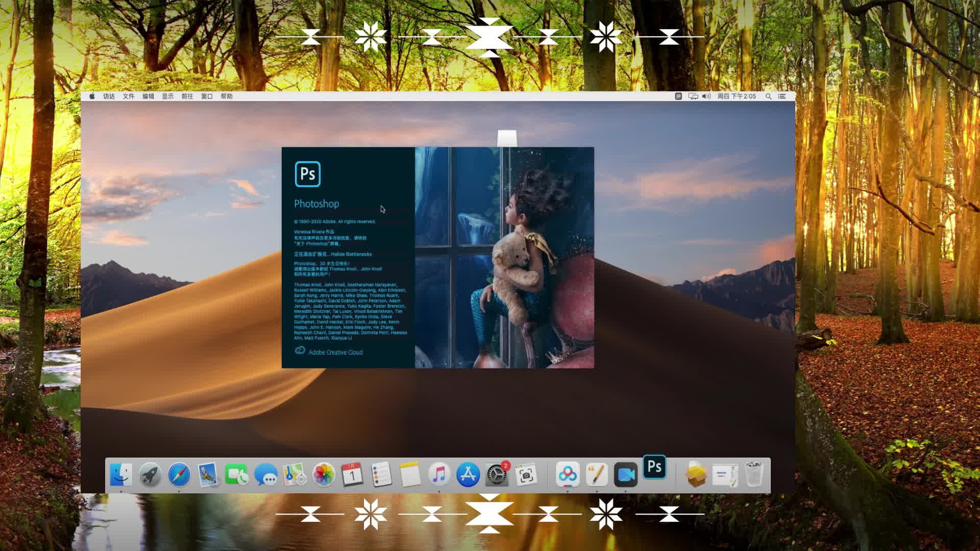Open Spotlight search magnifier icon
Viewport: 980px width, 551px height.
tap(768, 96)
